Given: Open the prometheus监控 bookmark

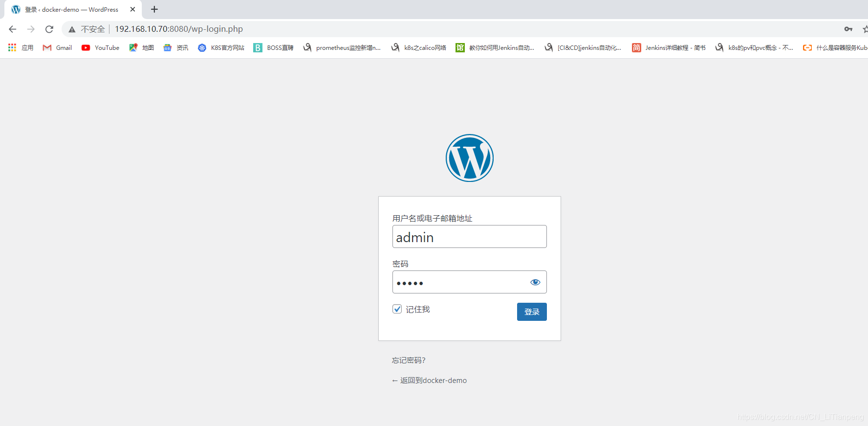Looking at the screenshot, I should coord(342,47).
